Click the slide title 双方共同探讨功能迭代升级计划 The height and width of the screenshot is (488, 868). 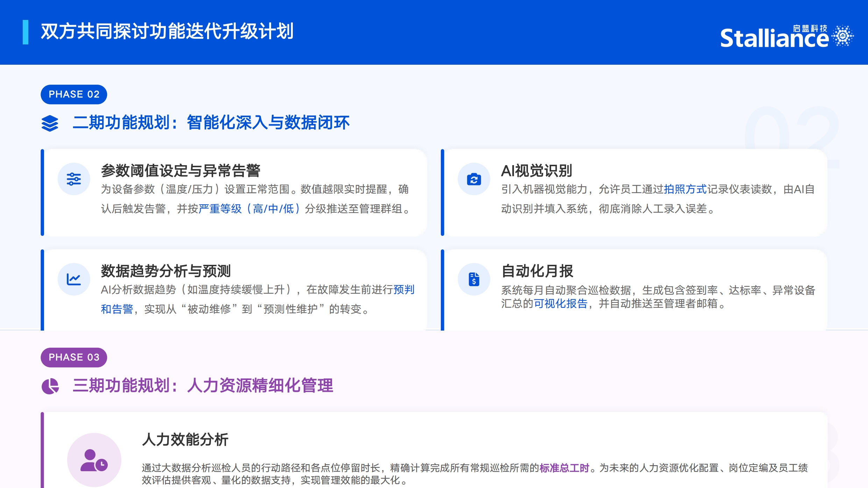point(167,31)
